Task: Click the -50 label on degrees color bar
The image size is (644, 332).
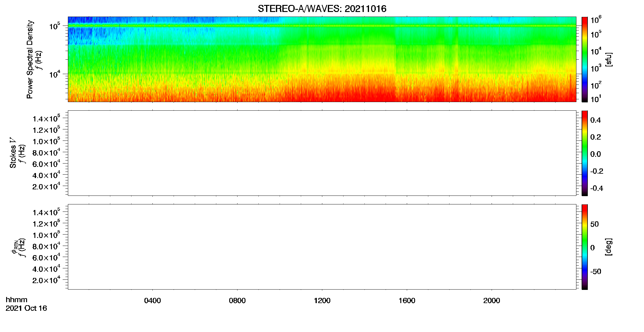Action: (x=596, y=271)
